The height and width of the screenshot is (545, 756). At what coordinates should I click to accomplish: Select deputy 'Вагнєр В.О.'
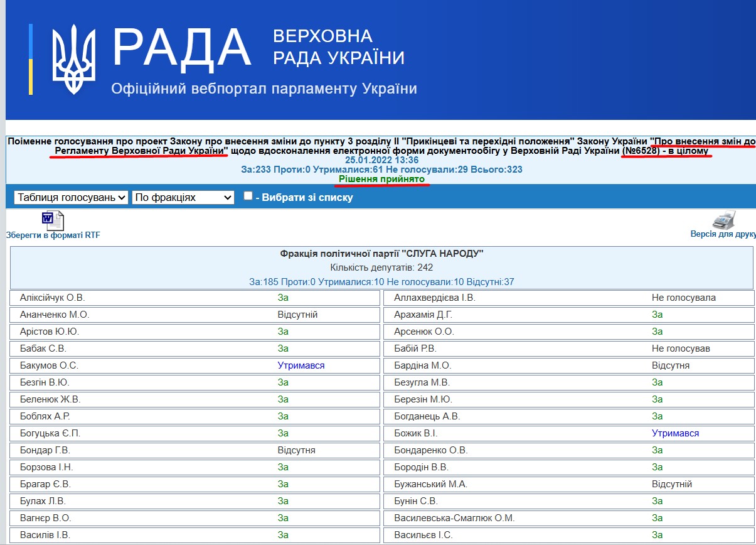[x=46, y=518]
